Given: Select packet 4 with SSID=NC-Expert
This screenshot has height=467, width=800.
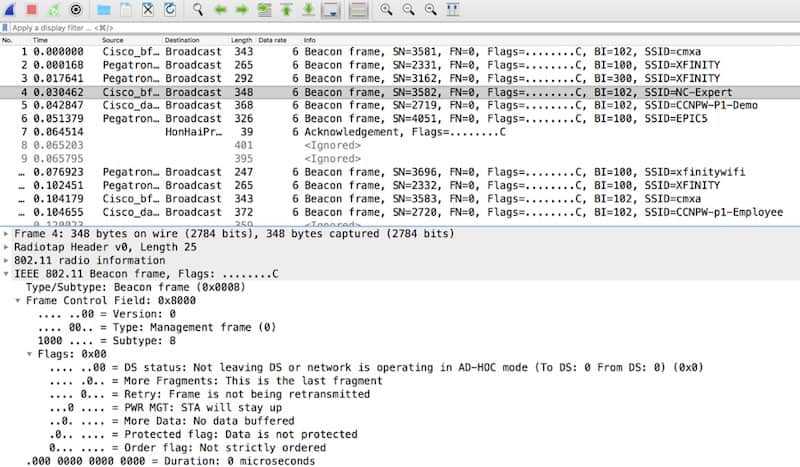Looking at the screenshot, I should pos(400,92).
